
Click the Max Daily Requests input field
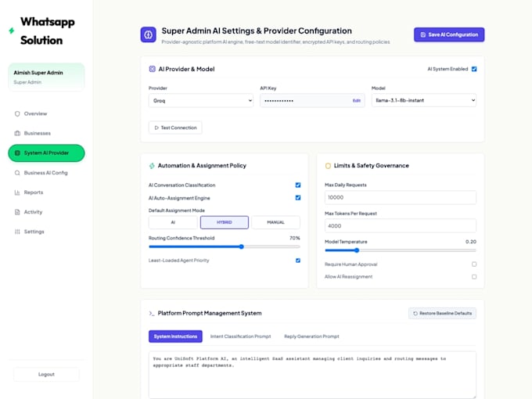point(401,197)
